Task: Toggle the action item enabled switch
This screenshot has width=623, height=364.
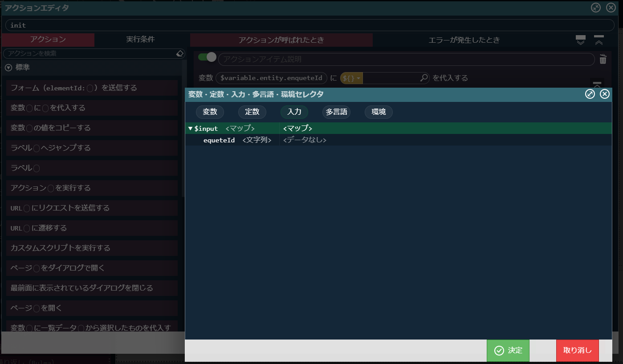Action: (207, 57)
